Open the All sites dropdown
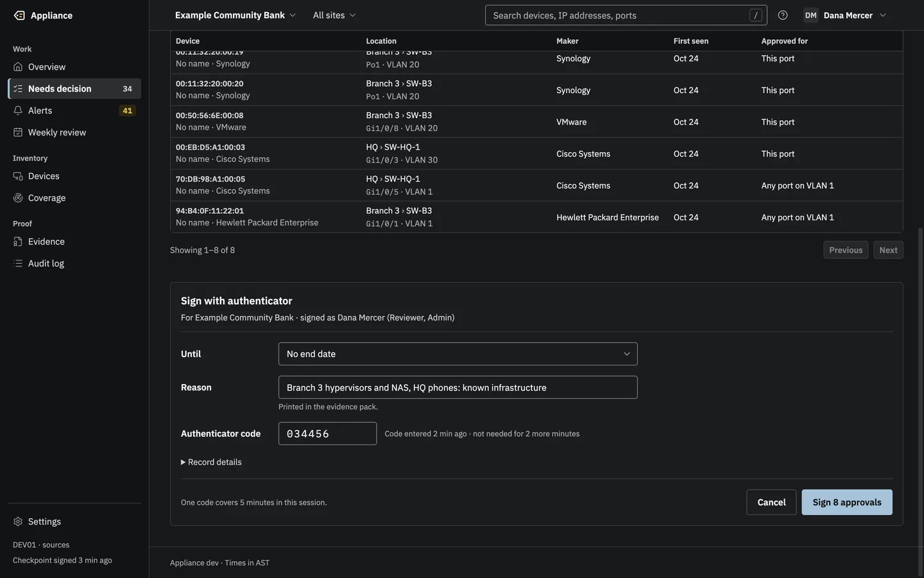924x578 pixels. tap(334, 15)
